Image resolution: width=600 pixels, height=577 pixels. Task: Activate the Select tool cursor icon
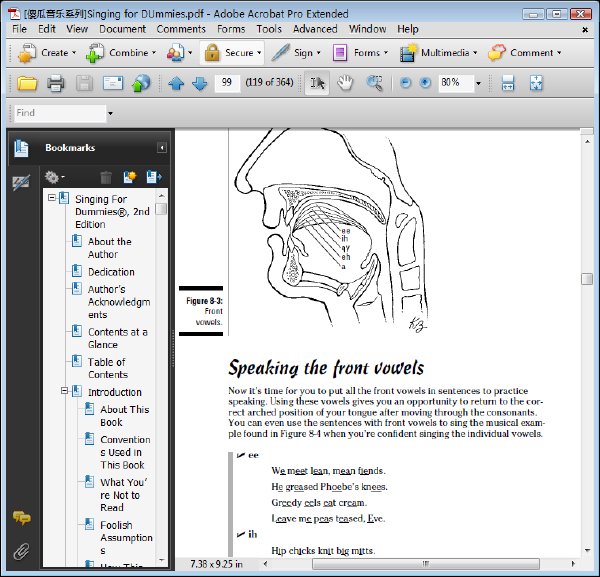(317, 83)
